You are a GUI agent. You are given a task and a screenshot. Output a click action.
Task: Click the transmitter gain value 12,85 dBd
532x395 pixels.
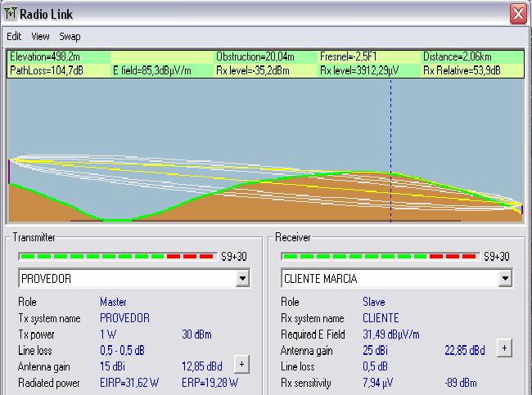[x=202, y=366]
